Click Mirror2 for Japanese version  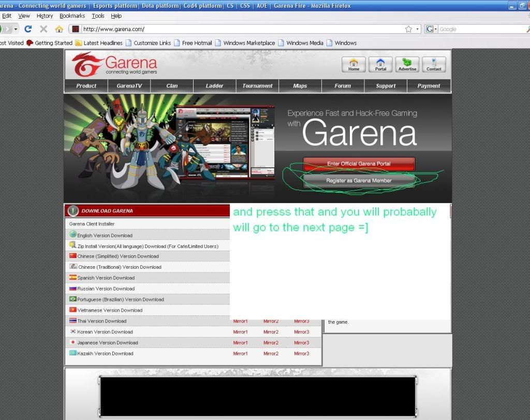pyautogui.click(x=271, y=342)
